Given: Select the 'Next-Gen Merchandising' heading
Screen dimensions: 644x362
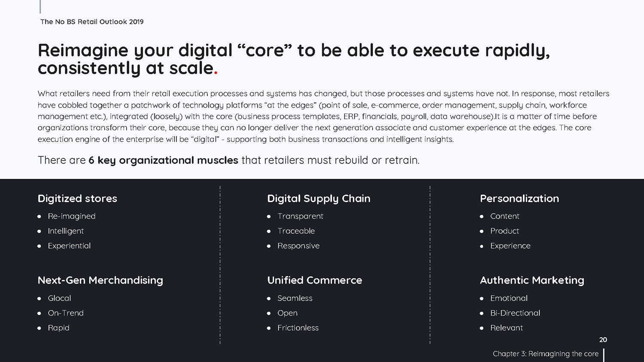Looking at the screenshot, I should (100, 281).
